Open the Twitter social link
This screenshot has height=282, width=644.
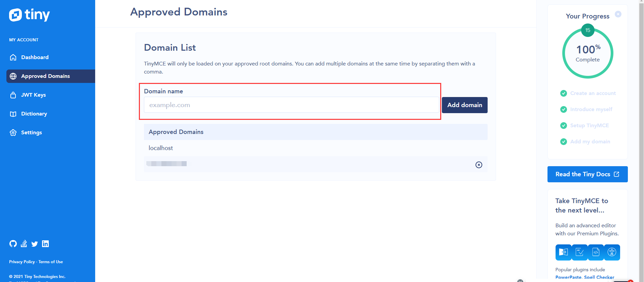point(35,244)
